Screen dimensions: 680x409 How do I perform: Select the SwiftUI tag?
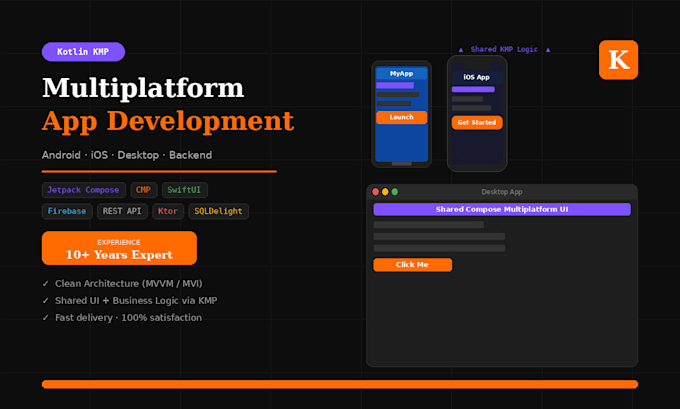[184, 190]
